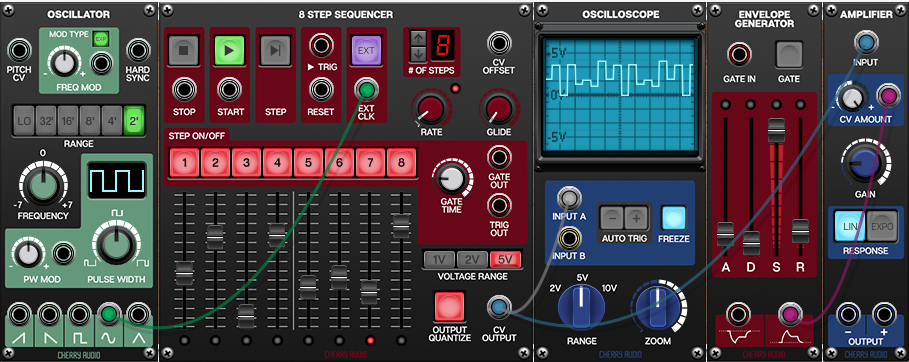
Task: Increase number of steps with up arrow
Action: click(x=417, y=39)
